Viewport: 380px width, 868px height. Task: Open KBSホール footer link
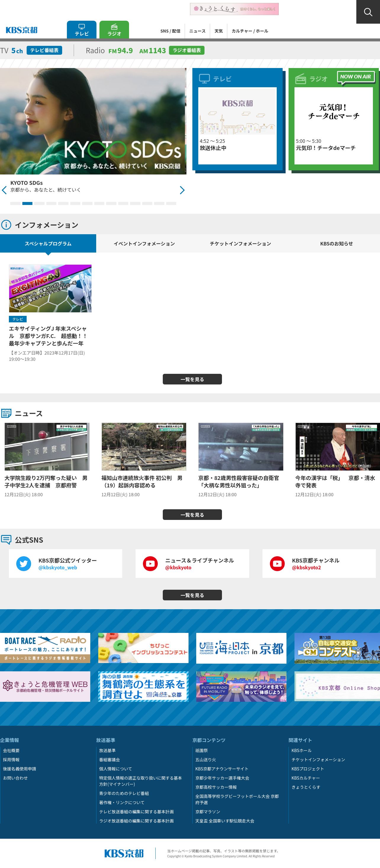tap(302, 750)
